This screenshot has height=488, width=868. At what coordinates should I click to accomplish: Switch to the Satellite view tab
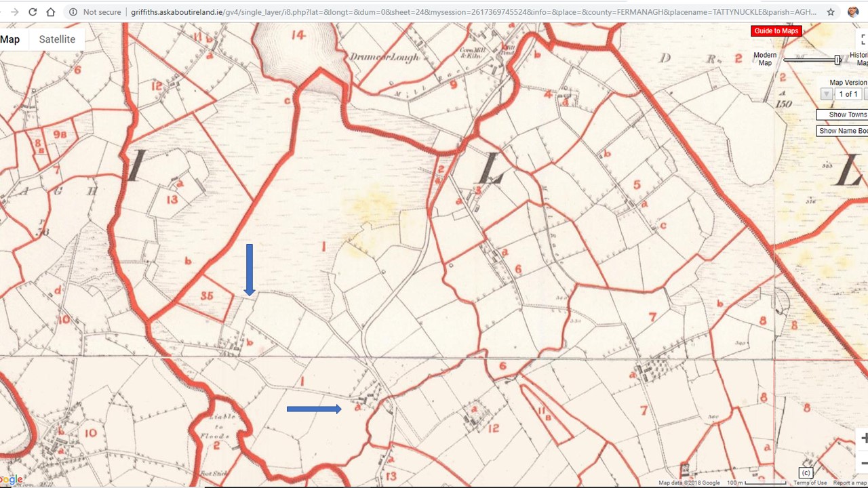[x=57, y=39]
